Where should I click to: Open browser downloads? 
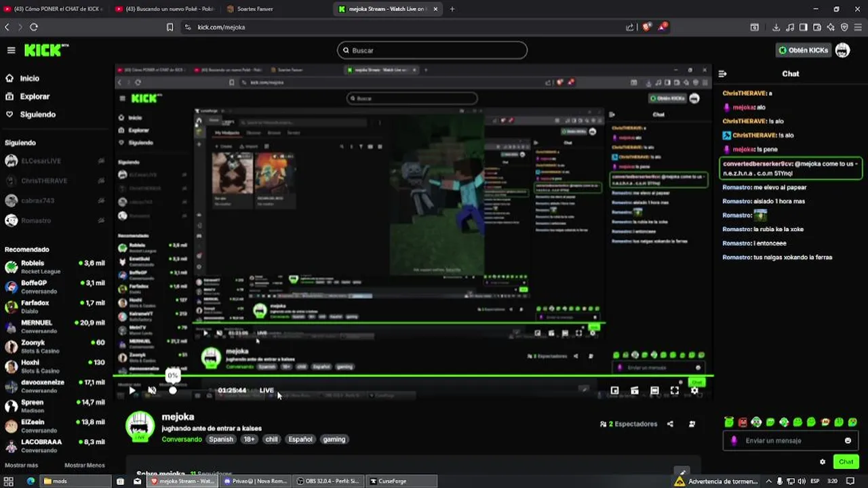point(776,27)
